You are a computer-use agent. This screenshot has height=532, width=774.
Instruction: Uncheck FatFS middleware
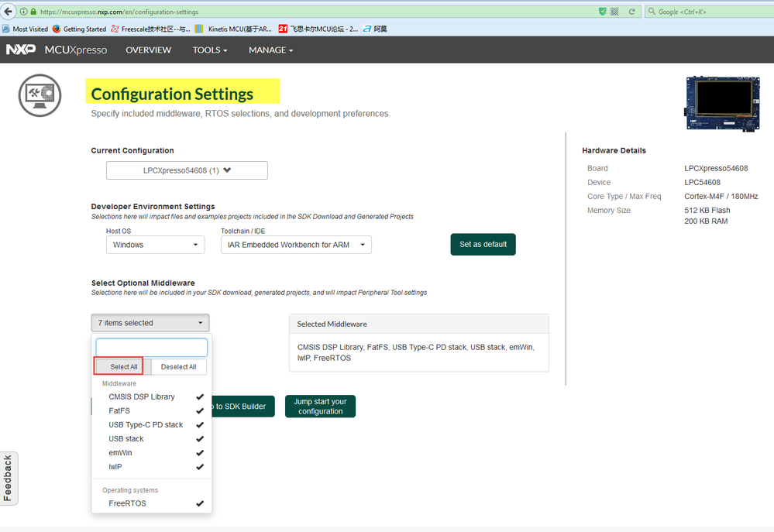152,410
